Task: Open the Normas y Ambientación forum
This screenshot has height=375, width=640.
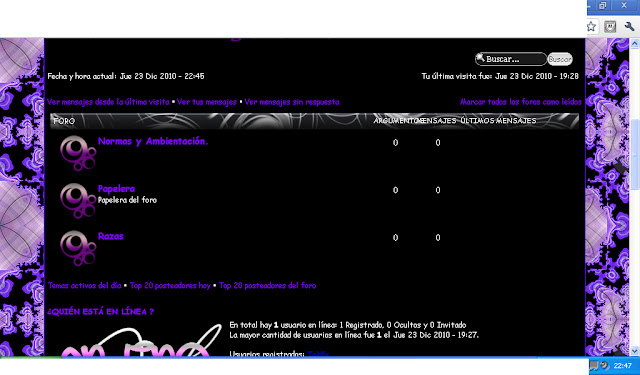Action: click(153, 142)
